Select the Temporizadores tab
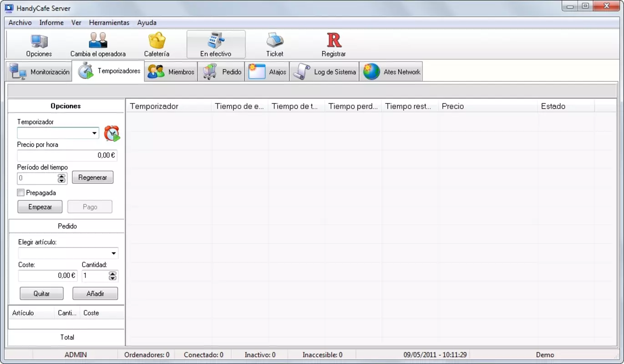624x364 pixels. tap(109, 71)
